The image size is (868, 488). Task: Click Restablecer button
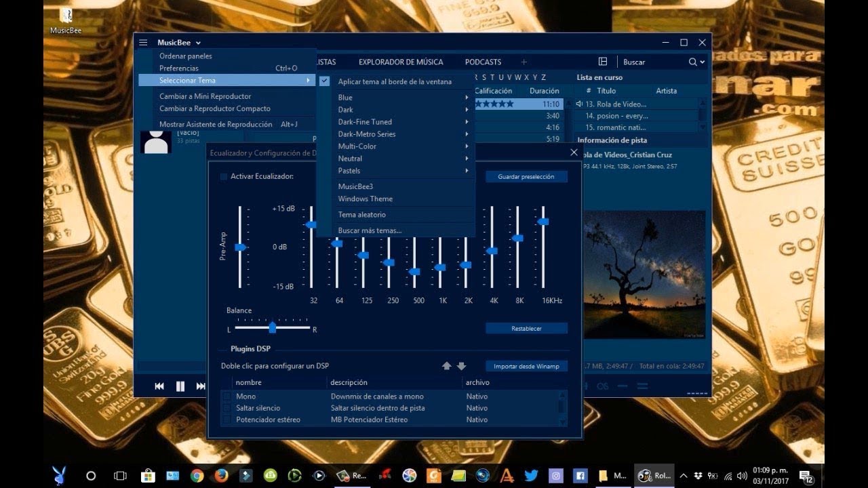point(526,328)
